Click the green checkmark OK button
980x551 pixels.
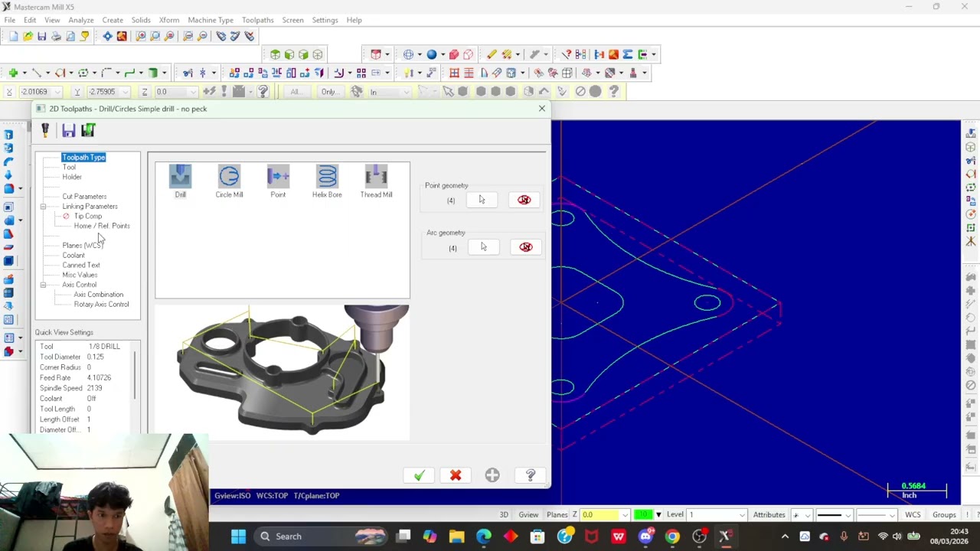(x=419, y=476)
